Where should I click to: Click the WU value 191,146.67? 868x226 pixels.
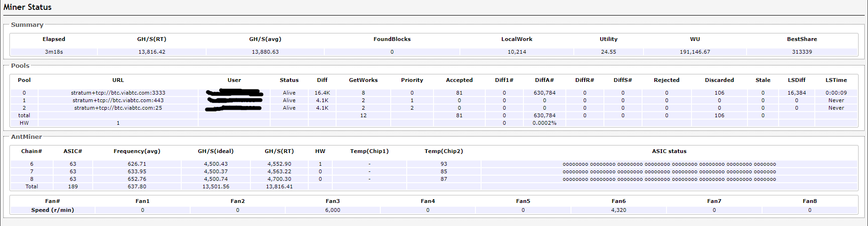(x=695, y=52)
